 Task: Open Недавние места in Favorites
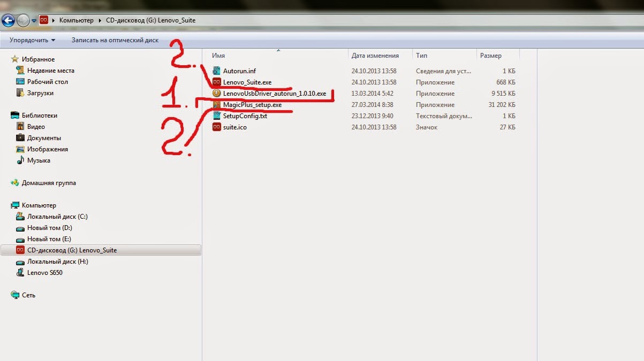[51, 71]
